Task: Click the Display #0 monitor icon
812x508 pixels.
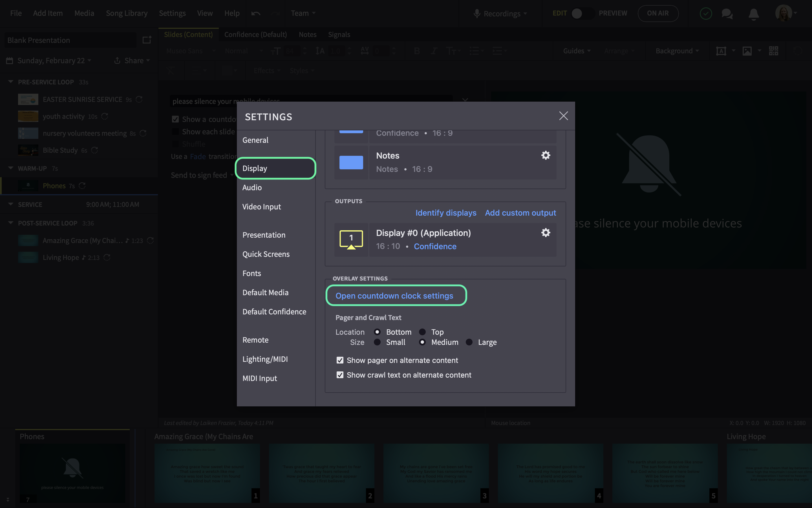Action: point(351,240)
